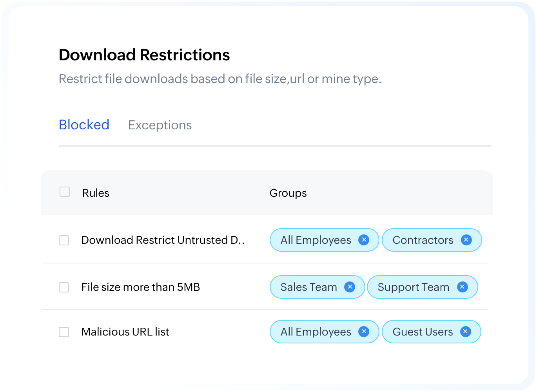This screenshot has width=537, height=392.
Task: Remove All Employees from Malicious URL list rule
Action: click(364, 332)
